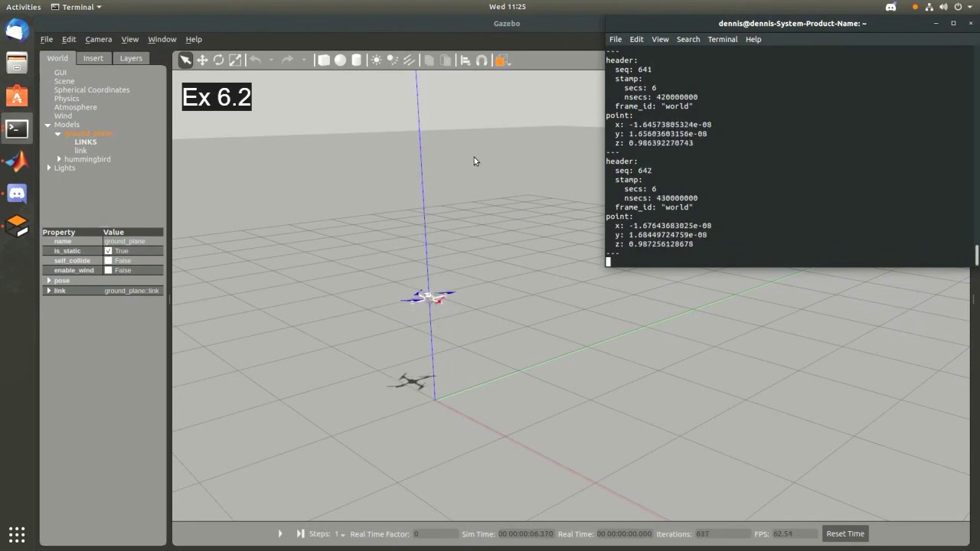980x551 pixels.
Task: Insert a box shape
Action: [324, 60]
